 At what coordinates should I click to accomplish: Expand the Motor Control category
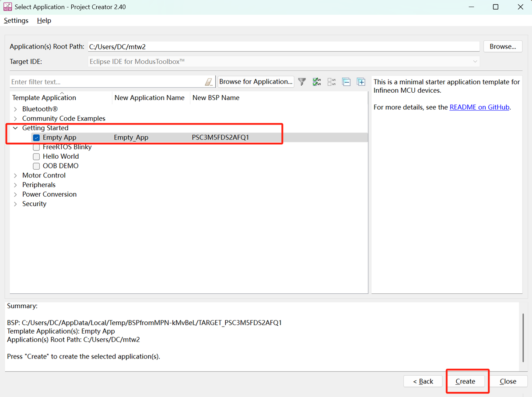[16, 176]
